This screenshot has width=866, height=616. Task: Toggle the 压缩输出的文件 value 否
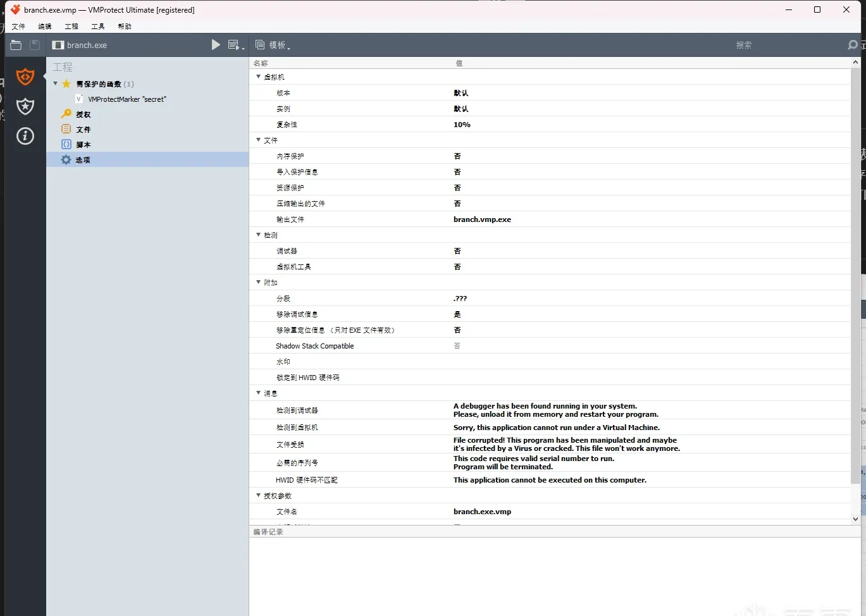pos(457,203)
